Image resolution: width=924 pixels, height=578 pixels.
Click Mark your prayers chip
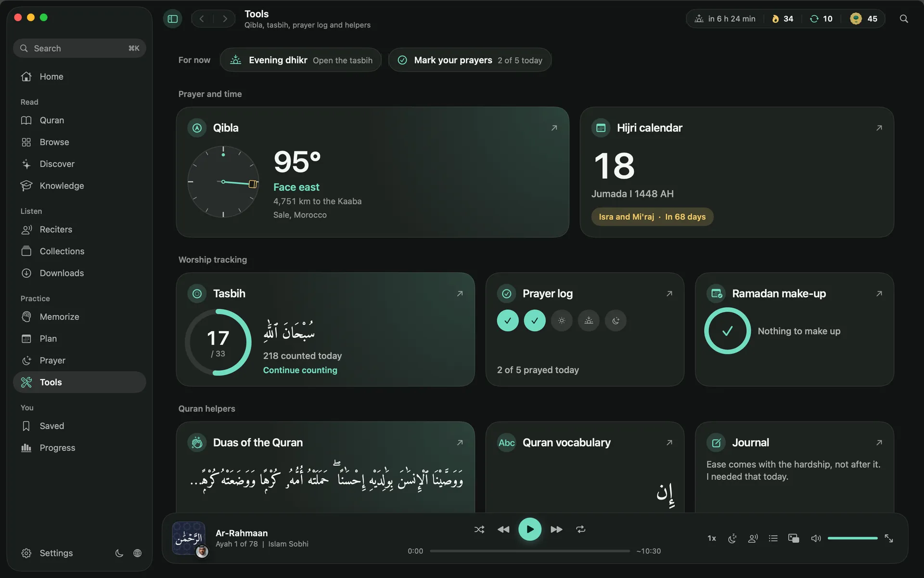pyautogui.click(x=470, y=60)
